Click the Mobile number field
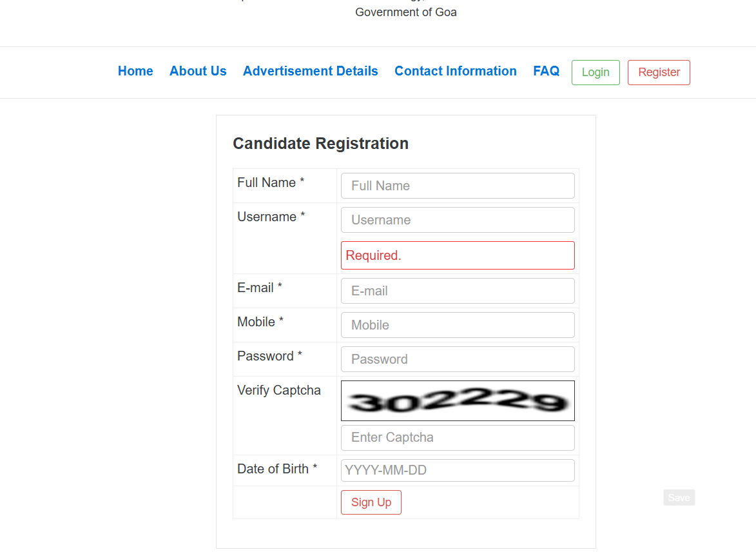The width and height of the screenshot is (756, 552). 458,325
